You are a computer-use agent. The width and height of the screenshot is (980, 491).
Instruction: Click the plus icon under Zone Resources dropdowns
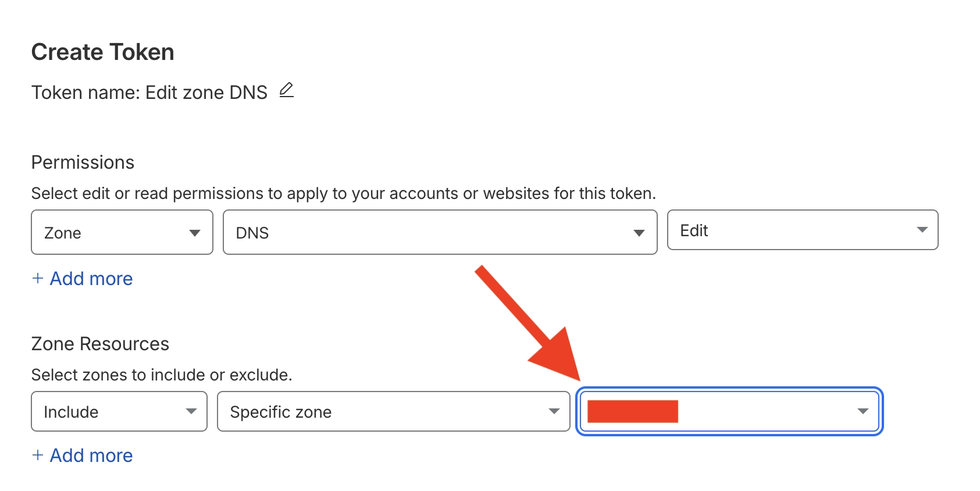click(x=38, y=455)
